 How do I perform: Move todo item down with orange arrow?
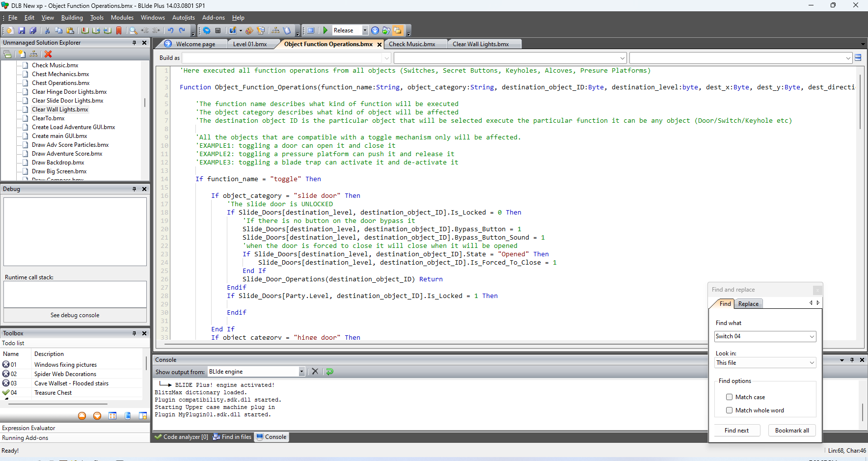97,416
